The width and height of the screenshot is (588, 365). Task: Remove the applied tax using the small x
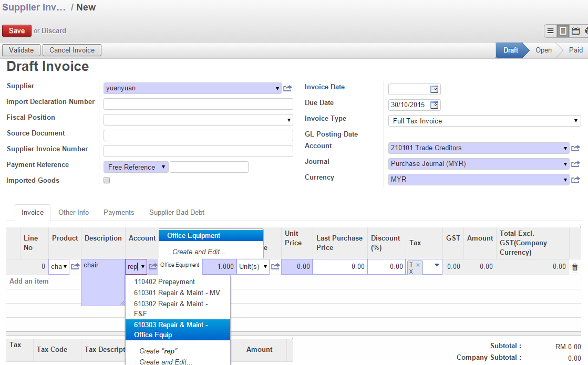[x=417, y=264]
